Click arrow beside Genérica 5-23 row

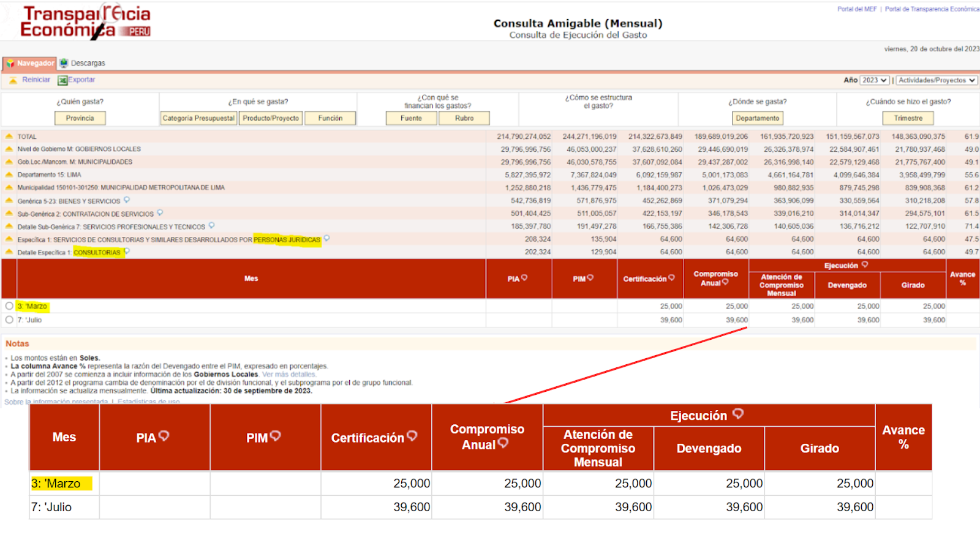(9, 200)
